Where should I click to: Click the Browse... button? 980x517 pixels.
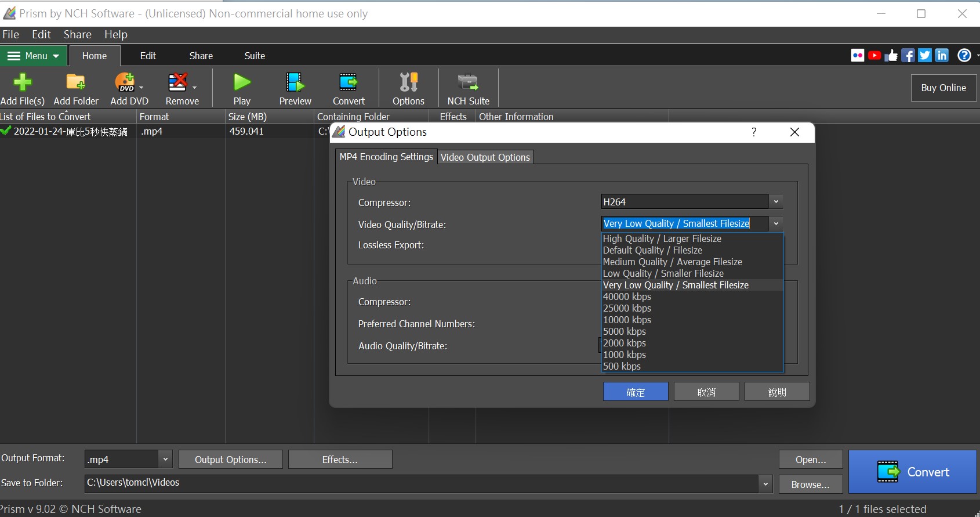click(x=810, y=485)
